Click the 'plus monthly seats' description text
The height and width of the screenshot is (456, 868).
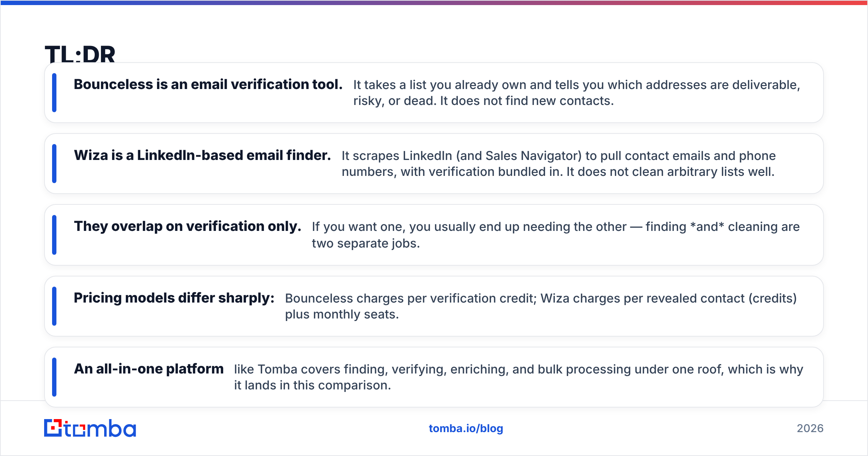(342, 314)
